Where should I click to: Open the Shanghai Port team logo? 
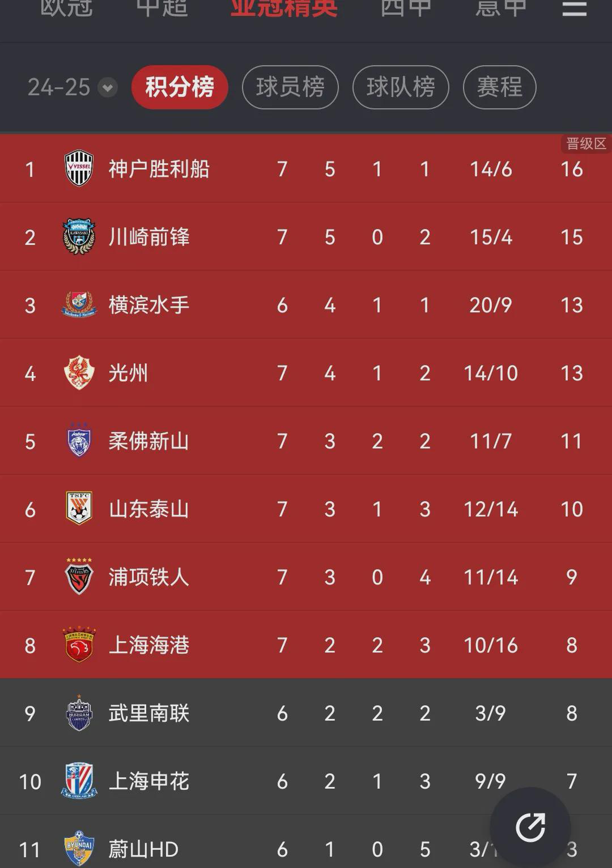coord(79,645)
